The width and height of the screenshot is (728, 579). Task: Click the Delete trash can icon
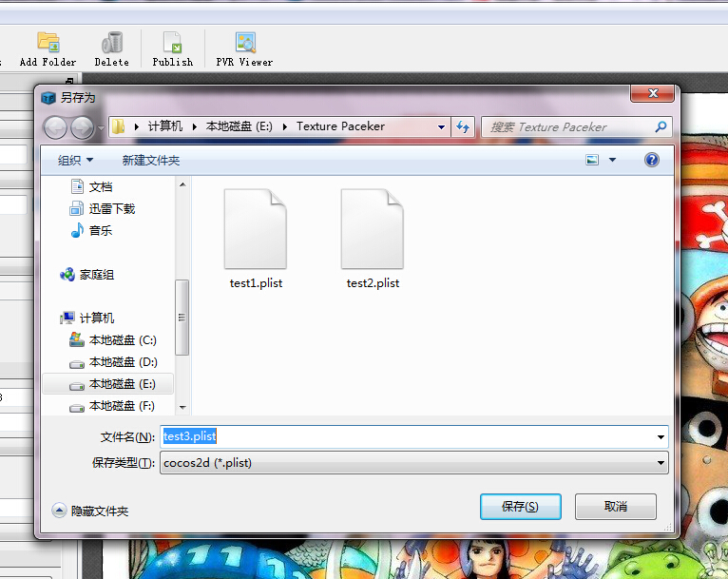(x=112, y=42)
